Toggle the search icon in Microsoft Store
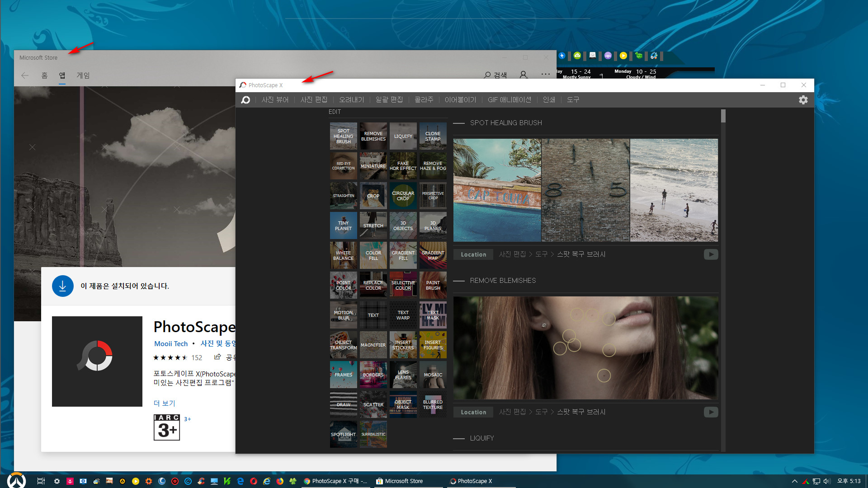The image size is (868, 488). 488,75
